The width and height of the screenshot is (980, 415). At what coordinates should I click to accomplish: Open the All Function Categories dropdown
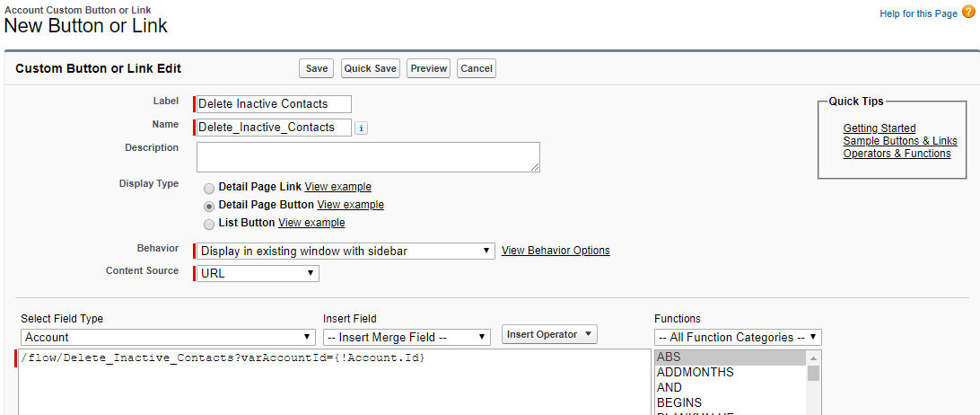(738, 337)
